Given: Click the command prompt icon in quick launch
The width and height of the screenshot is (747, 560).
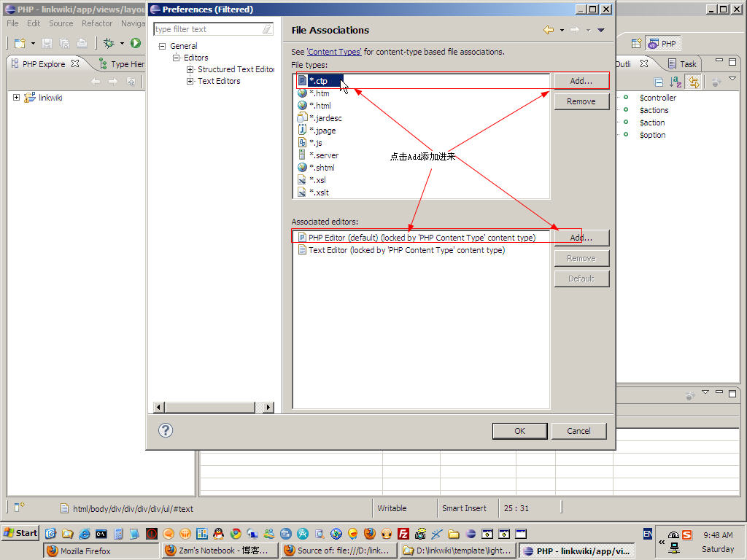Looking at the screenshot, I should 101,534.
